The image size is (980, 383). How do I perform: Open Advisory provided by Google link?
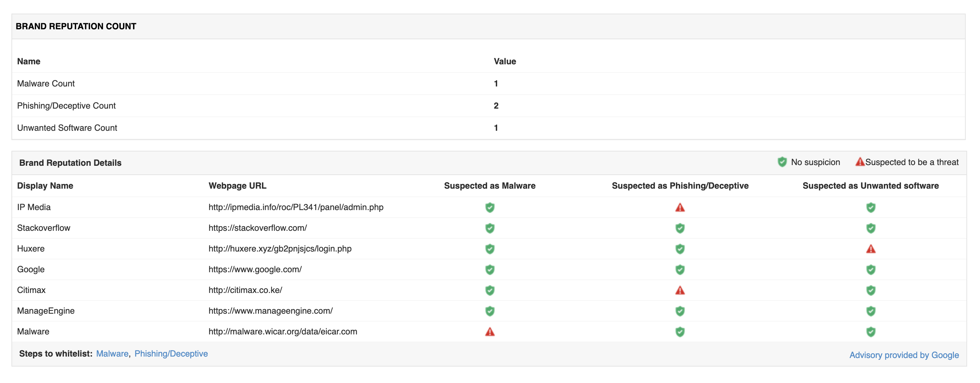[904, 355]
